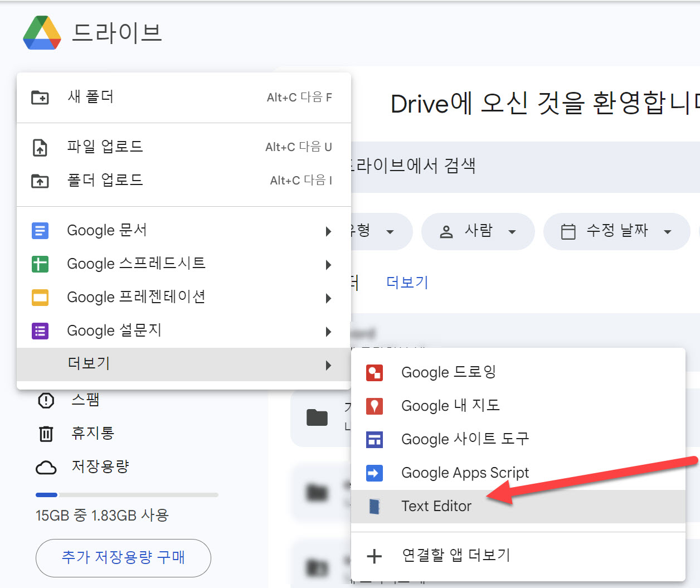
Task: Click the Google Drawings red icon
Action: [x=375, y=373]
